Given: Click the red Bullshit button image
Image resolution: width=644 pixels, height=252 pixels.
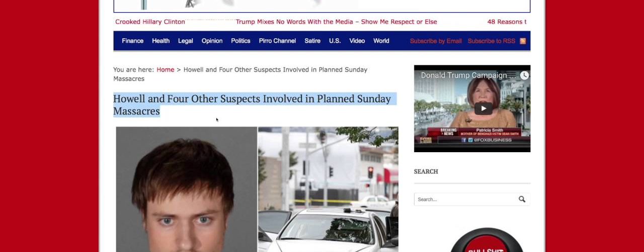Looking at the screenshot, I should pos(487,240).
